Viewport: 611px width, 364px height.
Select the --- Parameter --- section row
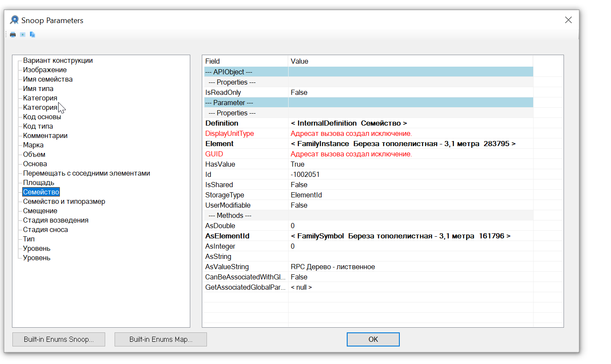pyautogui.click(x=369, y=103)
